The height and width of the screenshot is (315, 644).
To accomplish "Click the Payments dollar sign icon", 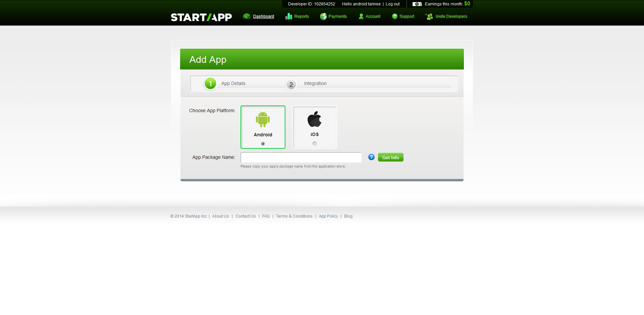I will (323, 16).
